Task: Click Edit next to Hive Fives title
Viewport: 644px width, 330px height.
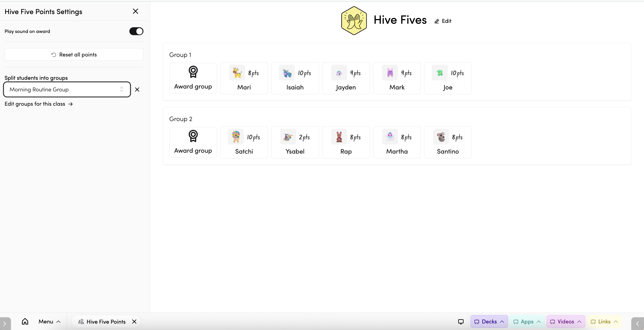Action: click(443, 21)
